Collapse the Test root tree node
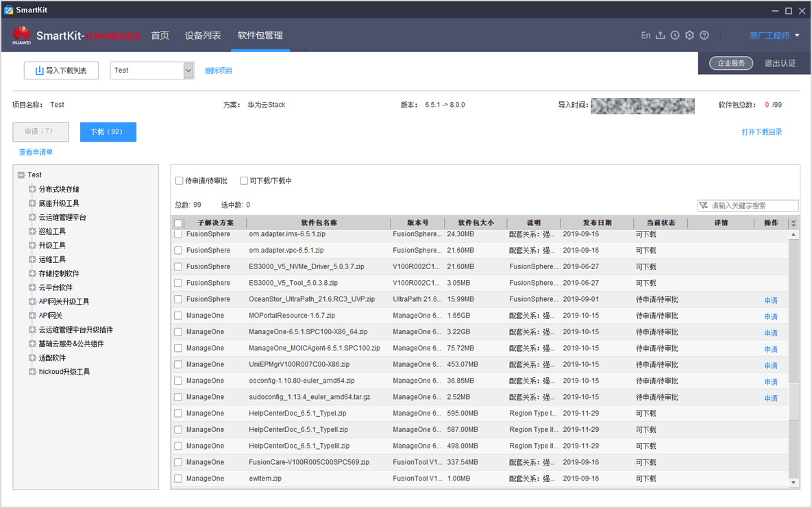812x508 pixels. (x=21, y=175)
